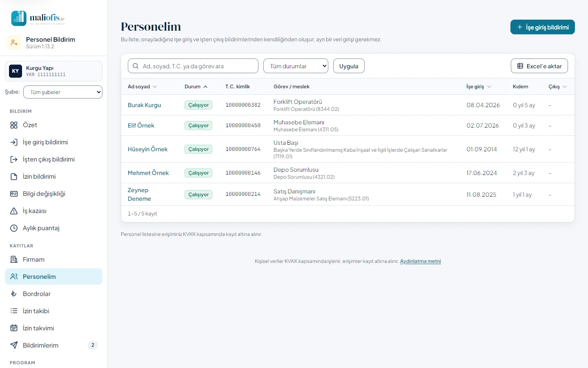Sort by İşe giriş column
The width and height of the screenshot is (588, 368).
(x=479, y=87)
